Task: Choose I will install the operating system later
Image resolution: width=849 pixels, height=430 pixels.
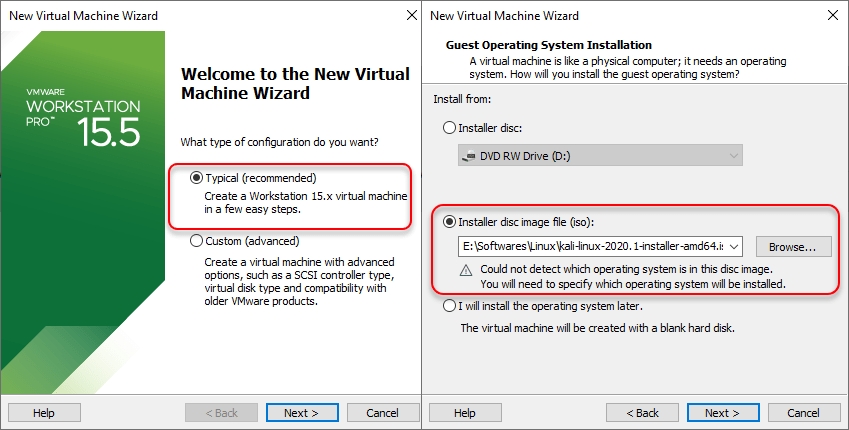Action: (x=449, y=306)
